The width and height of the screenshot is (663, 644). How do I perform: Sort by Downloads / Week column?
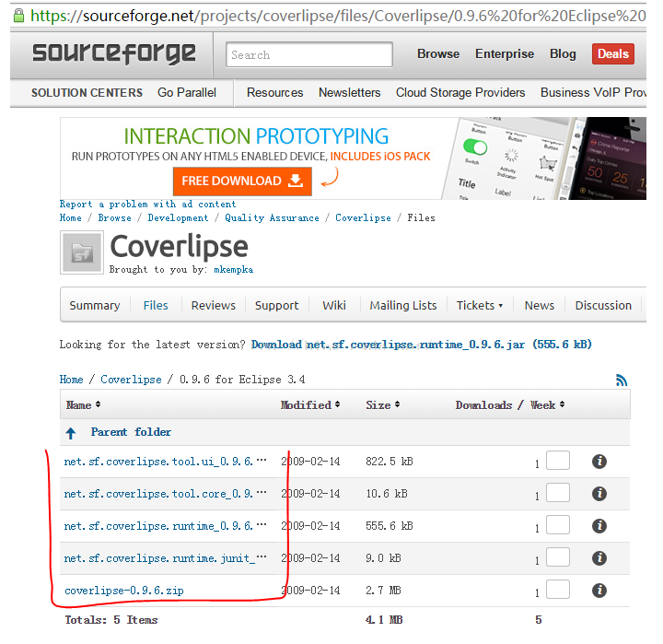510,405
